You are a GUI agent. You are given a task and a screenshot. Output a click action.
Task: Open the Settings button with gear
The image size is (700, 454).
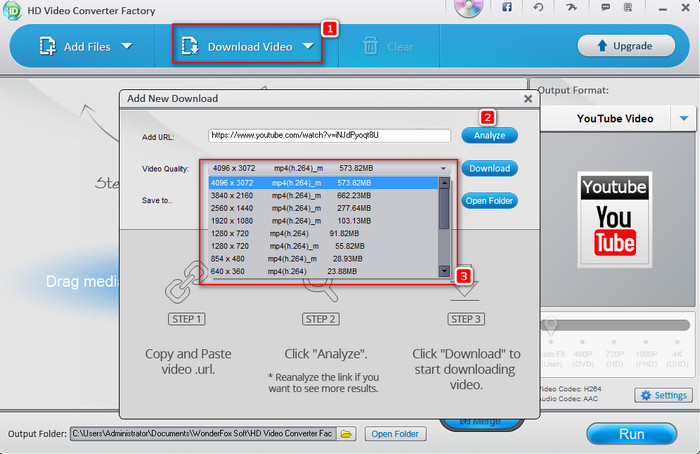coord(663,395)
